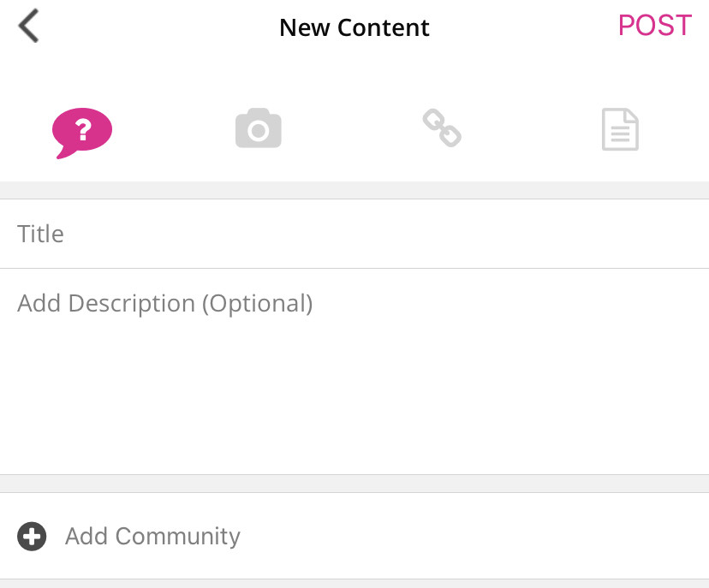Click the Add Community label
709x588 pixels.
[152, 537]
